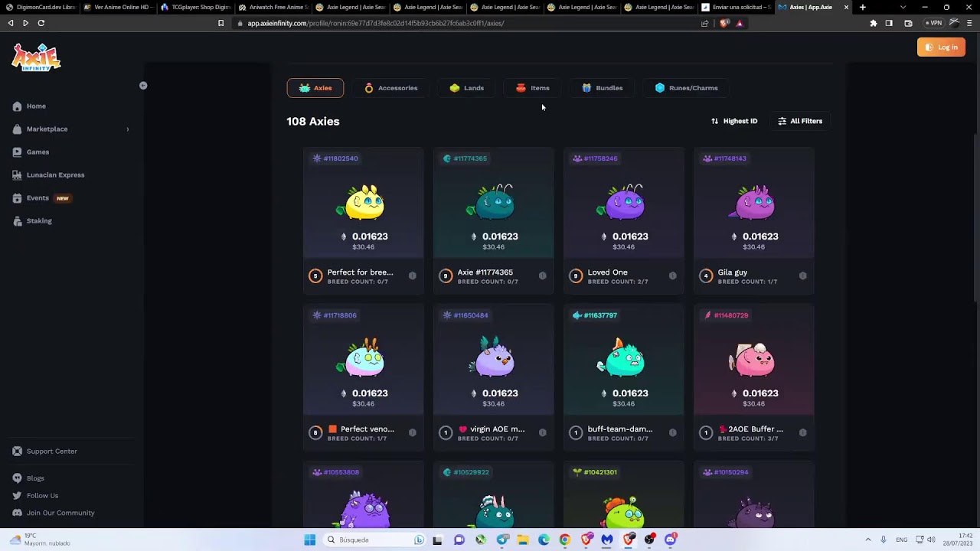
Task: Show hidden system tray icons chevron
Action: click(868, 540)
